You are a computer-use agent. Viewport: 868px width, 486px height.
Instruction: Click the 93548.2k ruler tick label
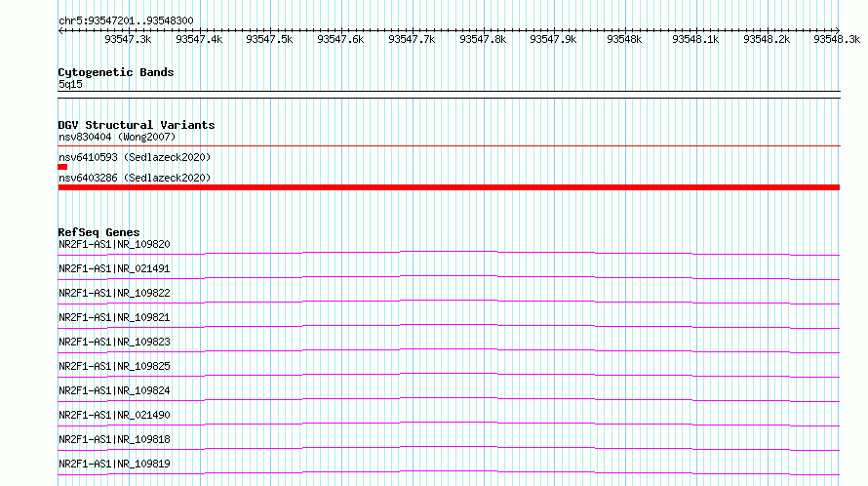767,39
